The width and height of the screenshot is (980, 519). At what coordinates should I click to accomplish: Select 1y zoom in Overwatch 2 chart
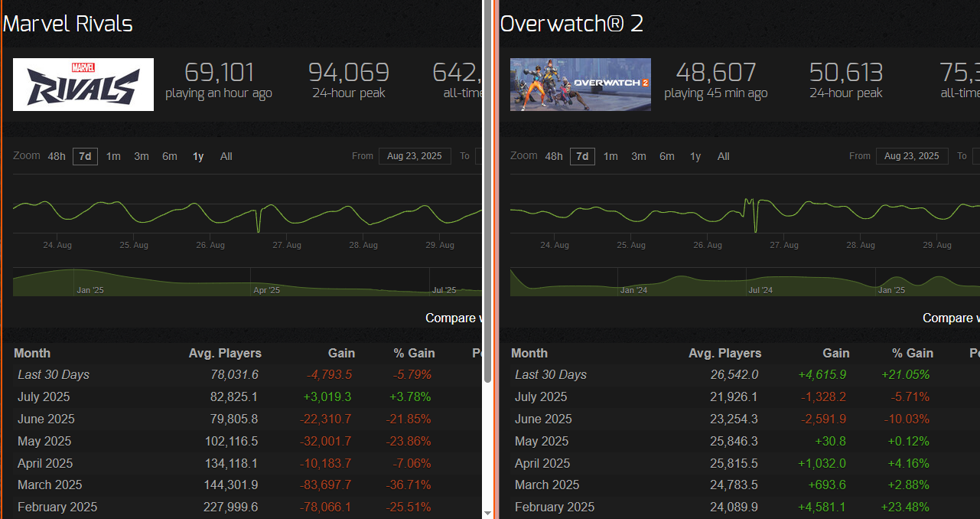click(695, 156)
